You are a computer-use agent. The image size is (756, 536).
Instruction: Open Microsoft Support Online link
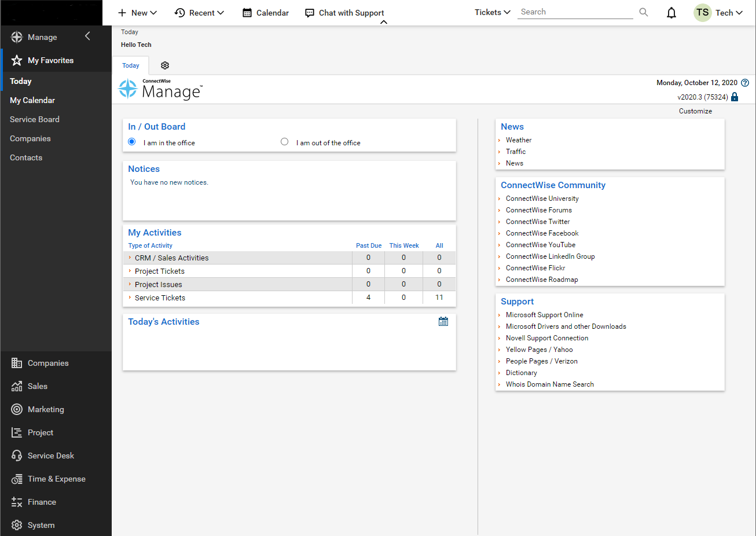[545, 315]
